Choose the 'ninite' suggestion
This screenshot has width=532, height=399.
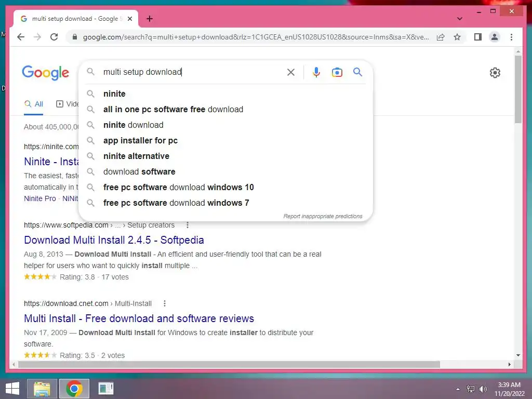(225, 94)
